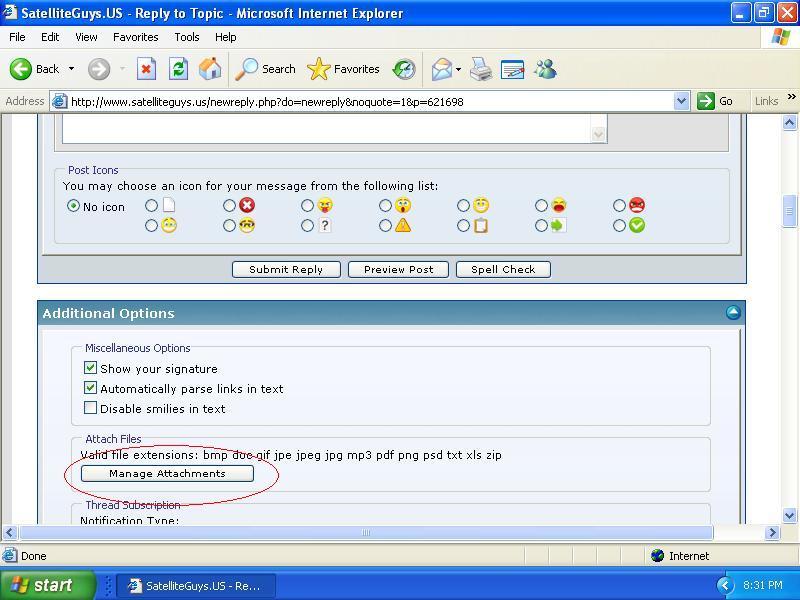Open the address bar URL dropdown
The height and width of the screenshot is (600, 800).
pos(681,101)
